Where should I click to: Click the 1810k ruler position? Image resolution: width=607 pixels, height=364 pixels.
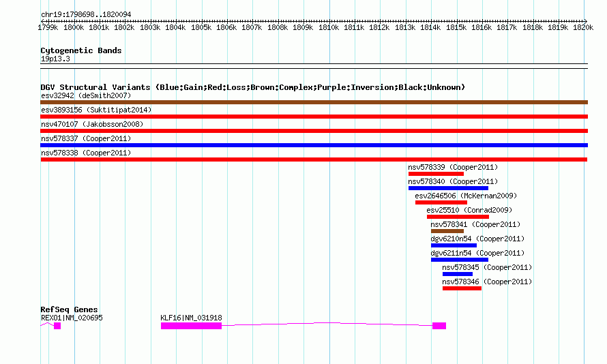coord(329,27)
